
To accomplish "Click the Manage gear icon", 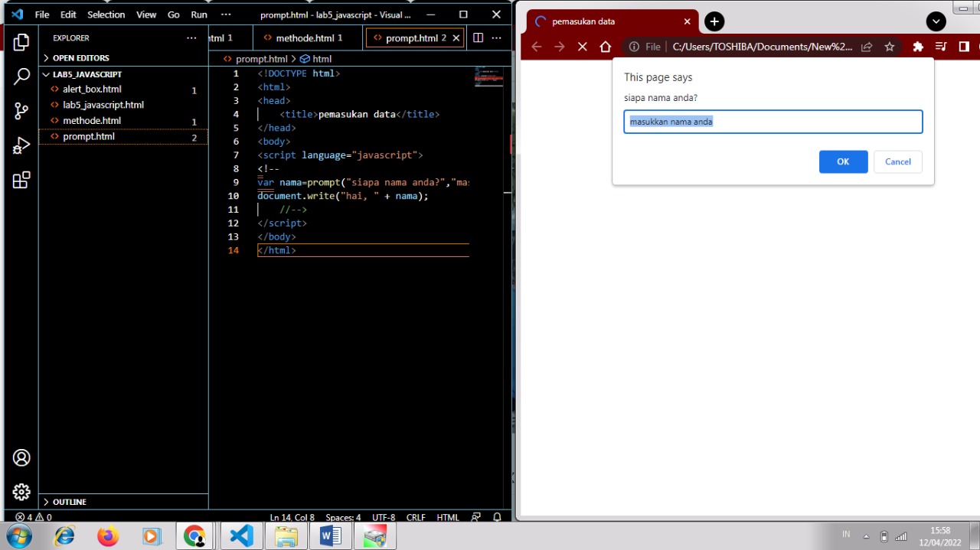I will [21, 492].
